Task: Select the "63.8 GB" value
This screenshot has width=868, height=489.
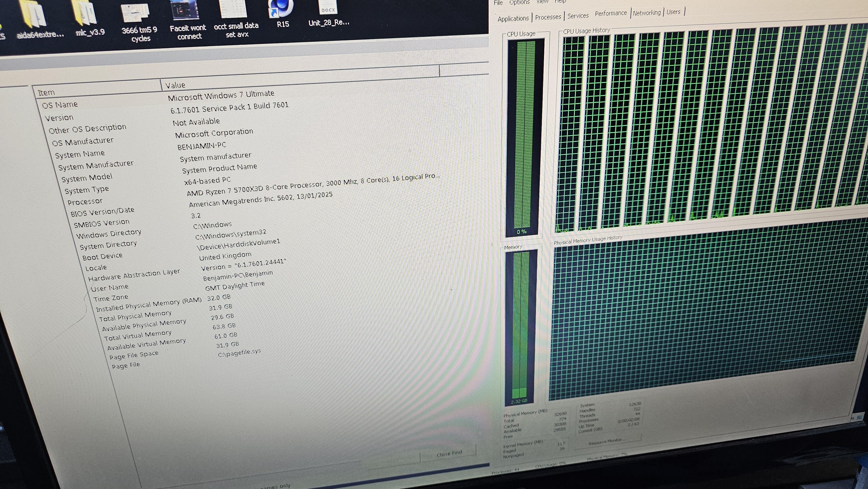Action: [224, 326]
